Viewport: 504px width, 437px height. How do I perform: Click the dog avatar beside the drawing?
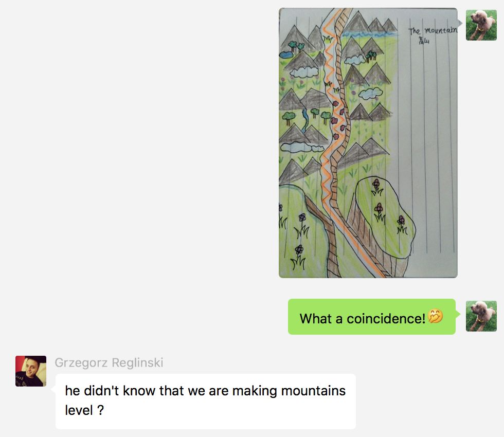(x=481, y=25)
